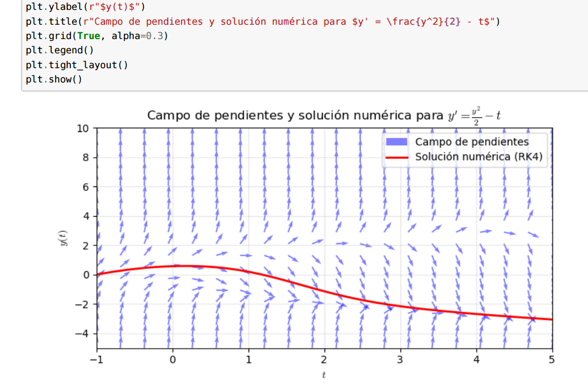
Task: Click the t axis label below plot
Action: click(324, 375)
